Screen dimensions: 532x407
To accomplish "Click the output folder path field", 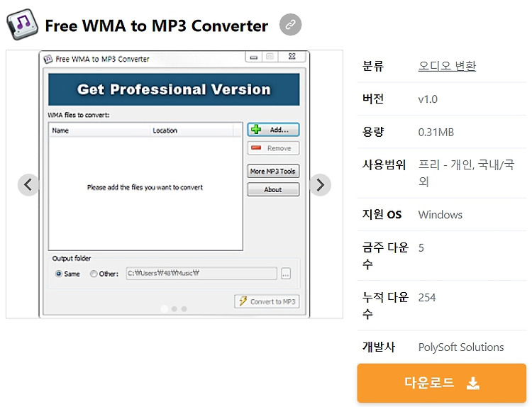I will [201, 274].
